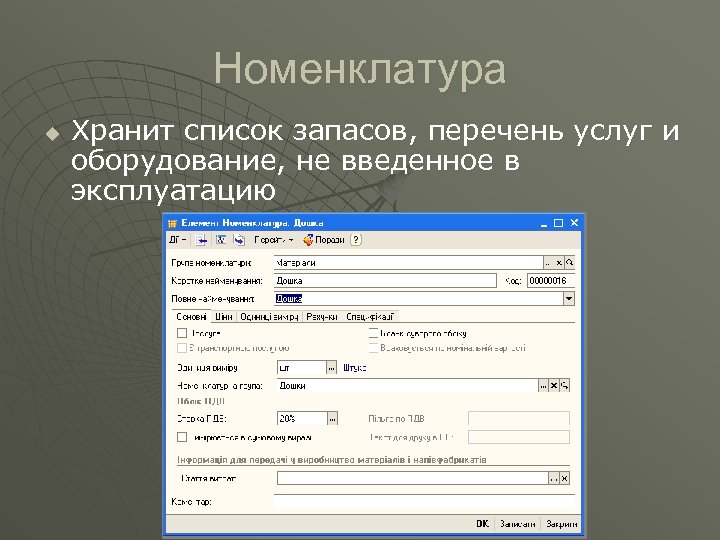Click the window title bar icon
Screen dimensions: 720x540
click(x=173, y=224)
